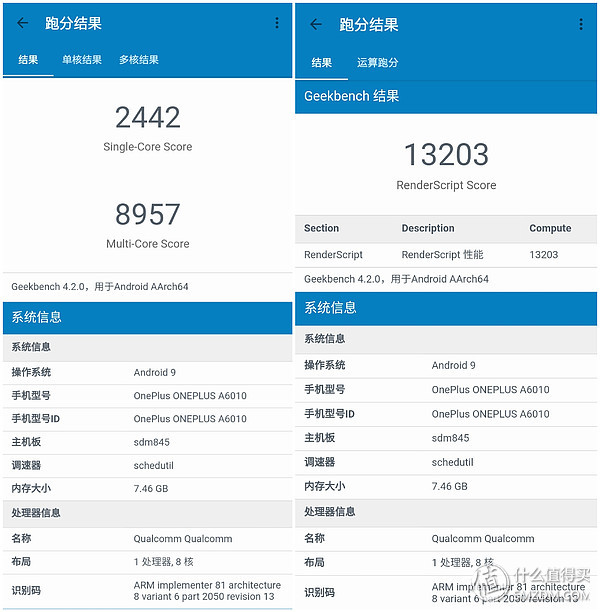Click schedutil value on right screen
The image size is (600, 612).
452,462
